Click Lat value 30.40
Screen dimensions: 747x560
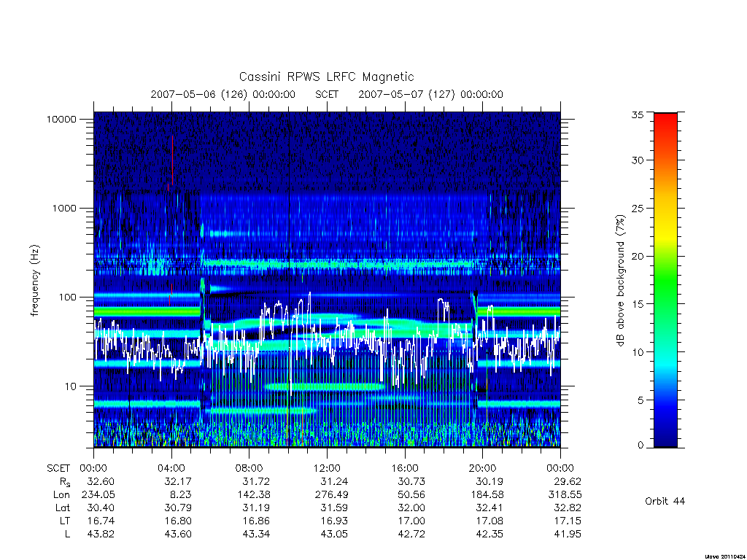tap(101, 507)
